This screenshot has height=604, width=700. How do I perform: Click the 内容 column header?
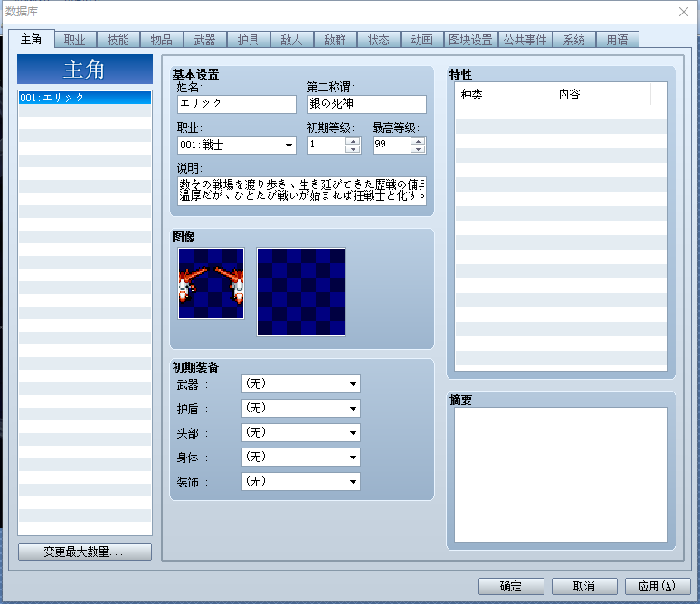601,94
